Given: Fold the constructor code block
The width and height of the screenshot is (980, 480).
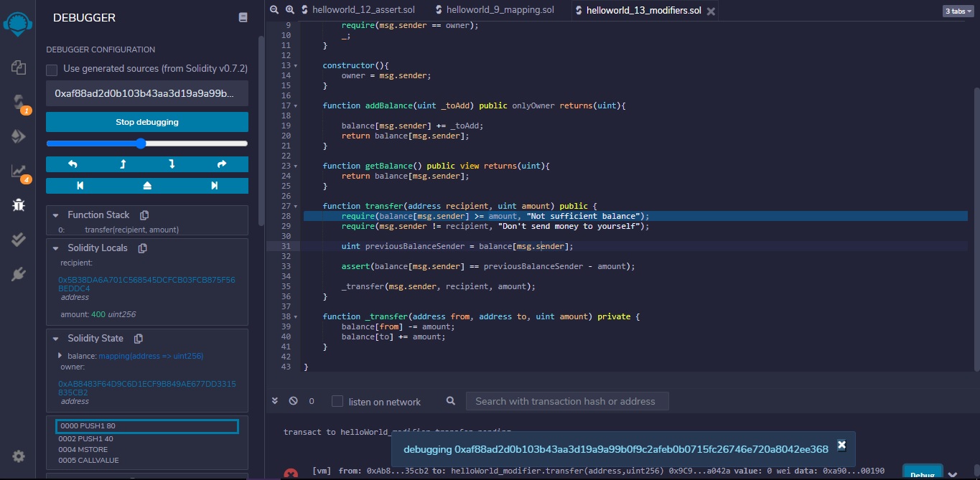Looking at the screenshot, I should pos(296,65).
